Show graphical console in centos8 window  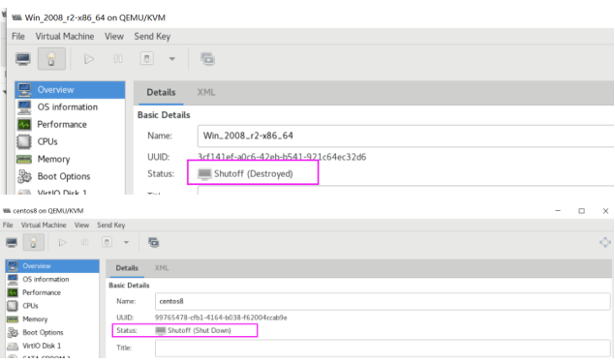12,242
